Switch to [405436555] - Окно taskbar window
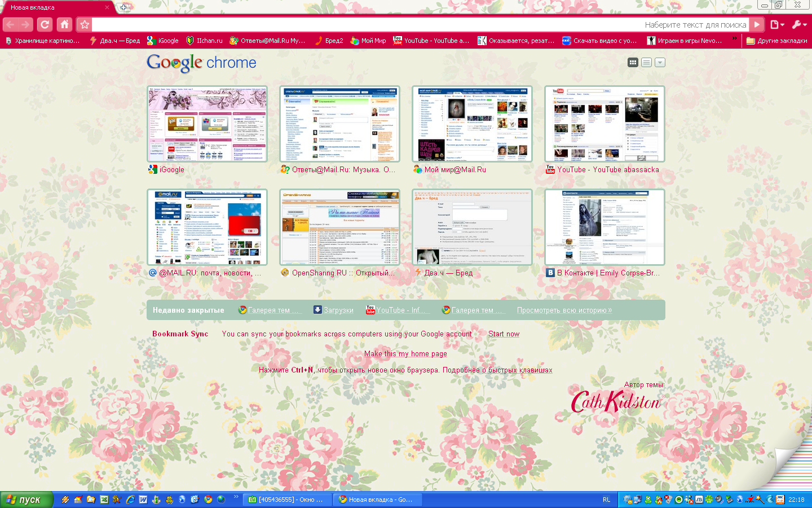The height and width of the screenshot is (508, 812). pyautogui.click(x=286, y=500)
